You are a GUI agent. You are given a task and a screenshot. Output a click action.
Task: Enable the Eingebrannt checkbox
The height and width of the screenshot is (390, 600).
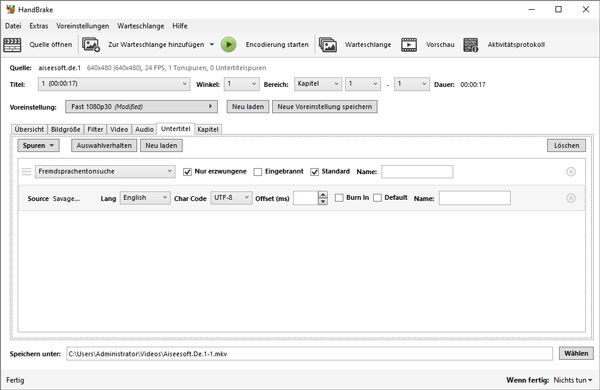tap(258, 172)
